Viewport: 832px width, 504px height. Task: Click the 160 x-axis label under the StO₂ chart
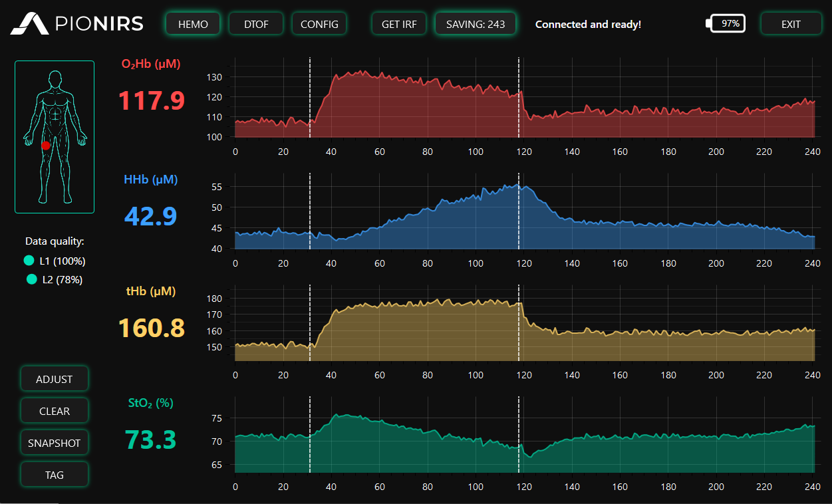pos(620,487)
